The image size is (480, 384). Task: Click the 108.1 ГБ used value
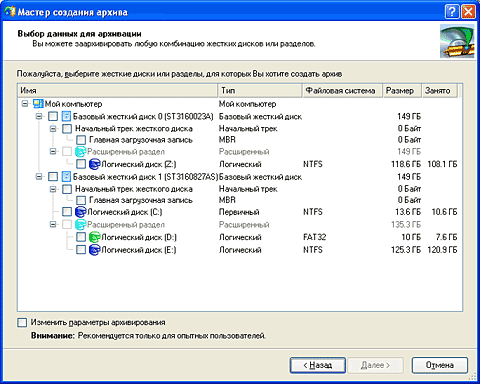442,164
